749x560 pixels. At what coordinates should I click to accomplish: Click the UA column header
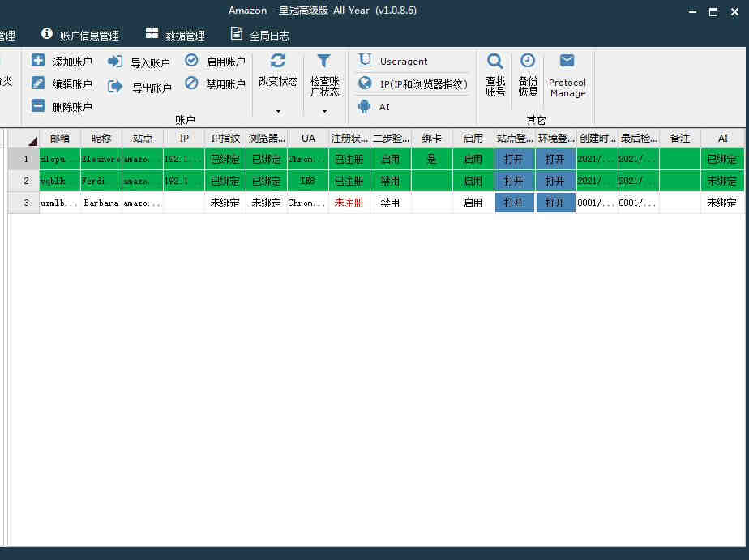(308, 139)
